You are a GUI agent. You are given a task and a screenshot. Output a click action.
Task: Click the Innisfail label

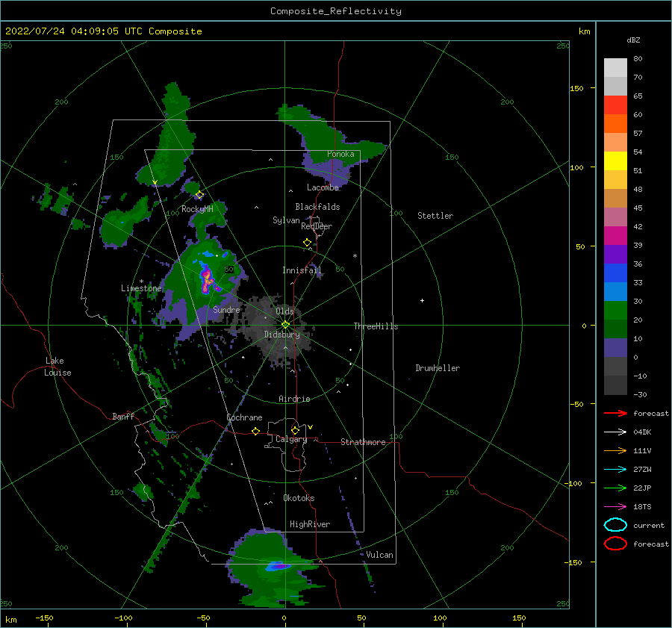pyautogui.click(x=302, y=270)
